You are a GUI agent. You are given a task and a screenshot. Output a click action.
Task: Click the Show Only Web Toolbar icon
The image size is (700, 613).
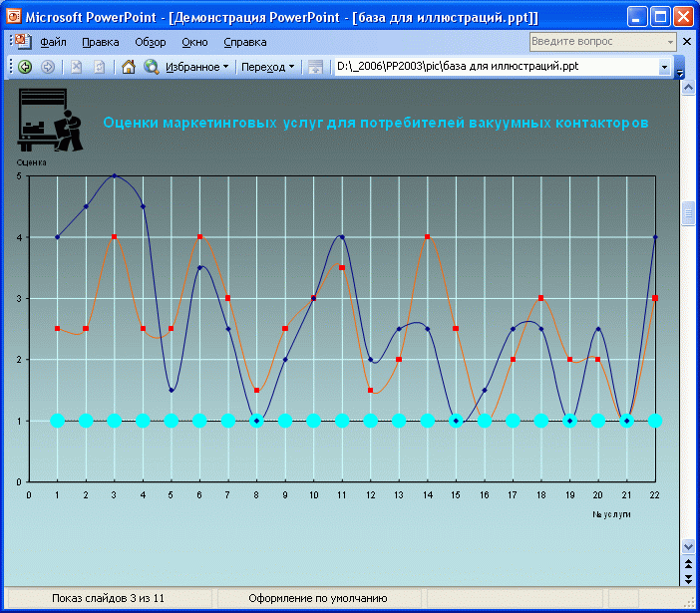(315, 67)
